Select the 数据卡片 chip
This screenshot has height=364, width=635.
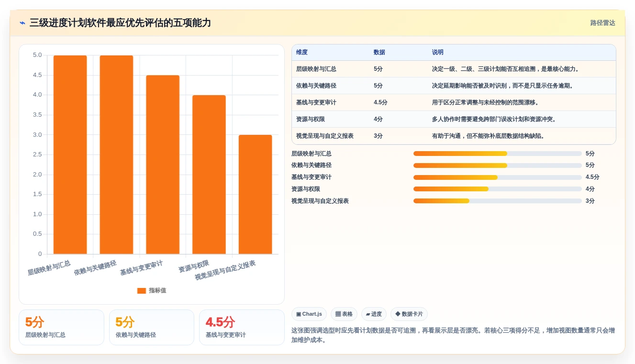(x=409, y=314)
